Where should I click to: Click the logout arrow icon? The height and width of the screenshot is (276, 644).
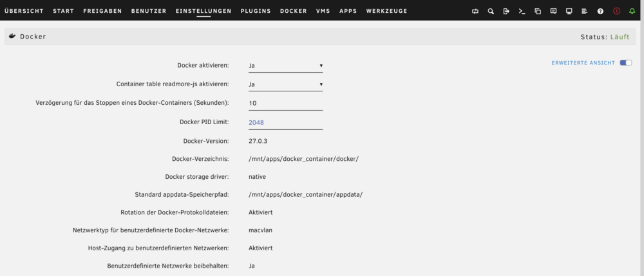[x=506, y=12]
